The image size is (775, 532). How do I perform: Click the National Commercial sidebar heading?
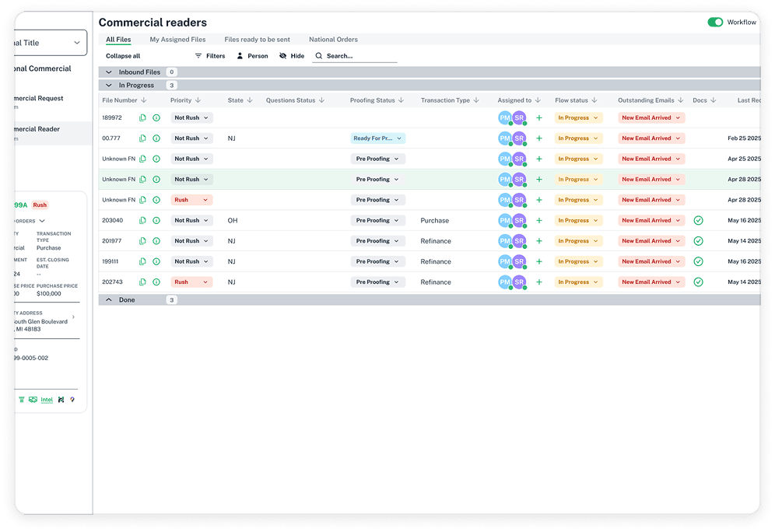pyautogui.click(x=43, y=68)
